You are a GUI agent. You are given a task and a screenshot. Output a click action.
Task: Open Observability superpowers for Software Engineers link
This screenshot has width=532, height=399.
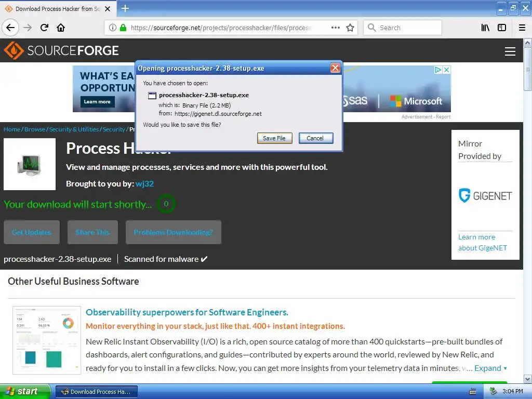187,312
